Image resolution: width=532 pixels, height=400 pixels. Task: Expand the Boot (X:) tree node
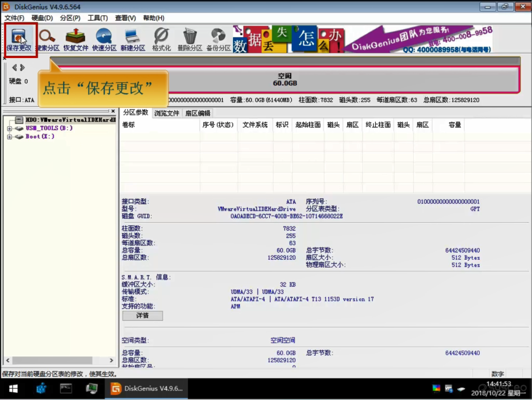9,137
